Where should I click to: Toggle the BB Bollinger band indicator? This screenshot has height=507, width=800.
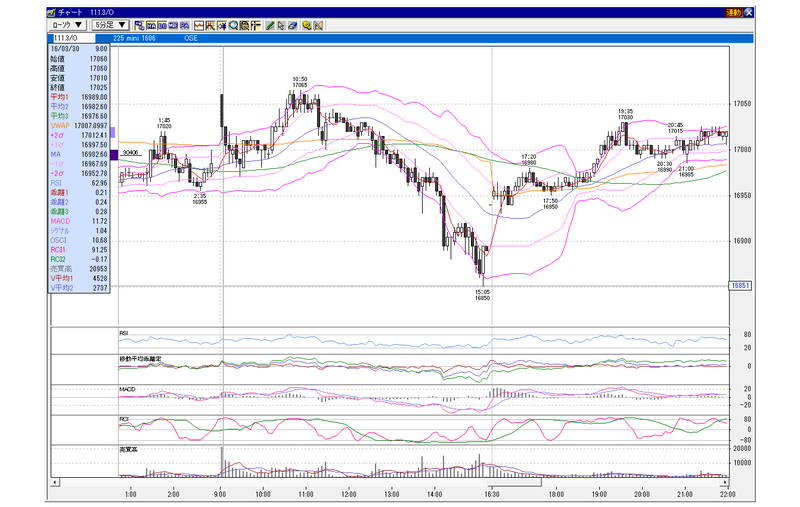point(162,26)
